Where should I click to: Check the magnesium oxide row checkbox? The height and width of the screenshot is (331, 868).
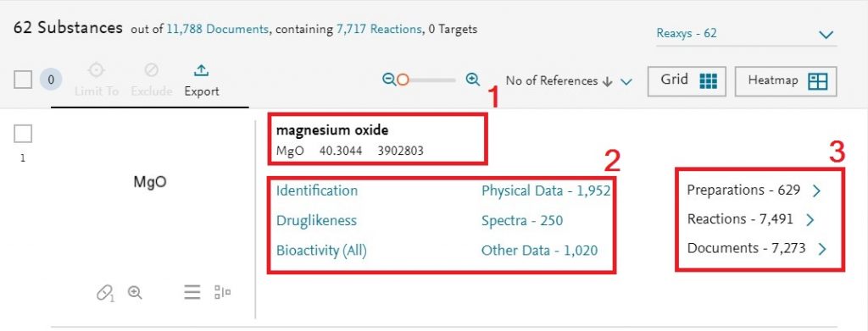click(23, 133)
